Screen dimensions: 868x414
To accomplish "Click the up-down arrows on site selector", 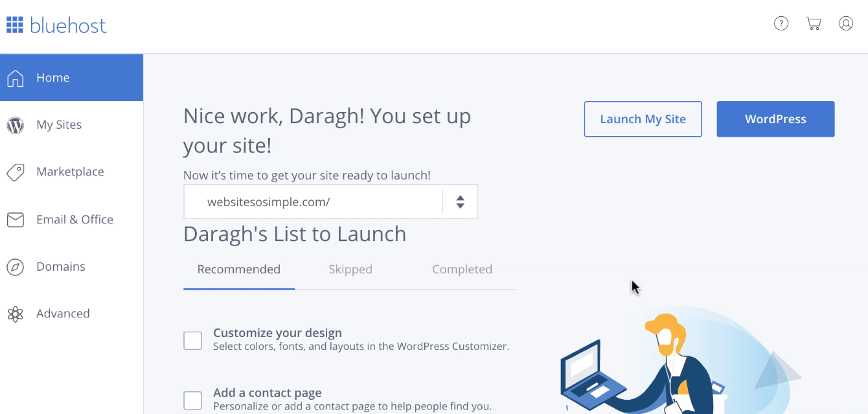I will pyautogui.click(x=460, y=201).
